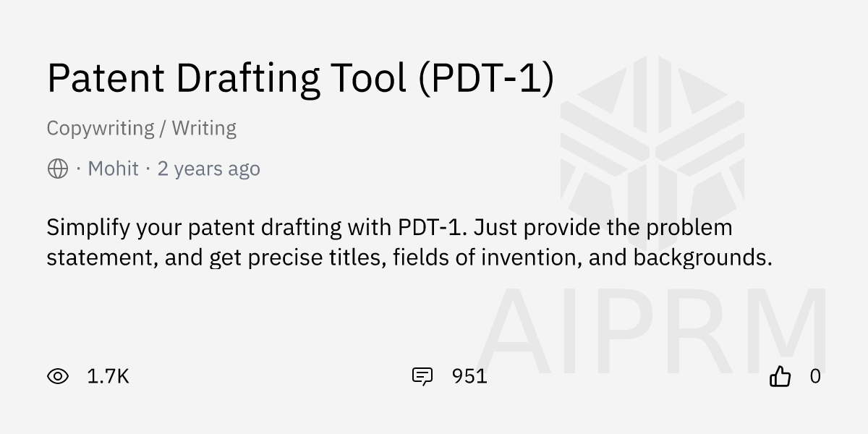Click the '2 years ago' timestamp
Screen dimensions: 868x434
click(x=208, y=169)
